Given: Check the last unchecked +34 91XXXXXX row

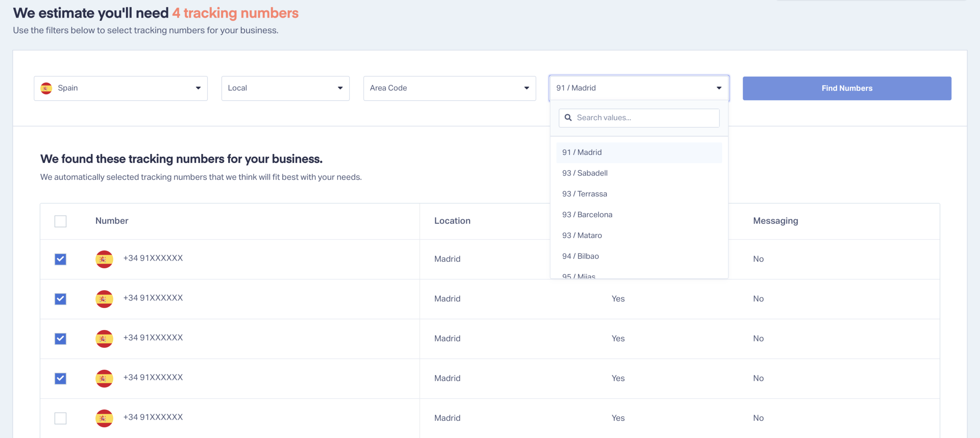Looking at the screenshot, I should tap(60, 418).
